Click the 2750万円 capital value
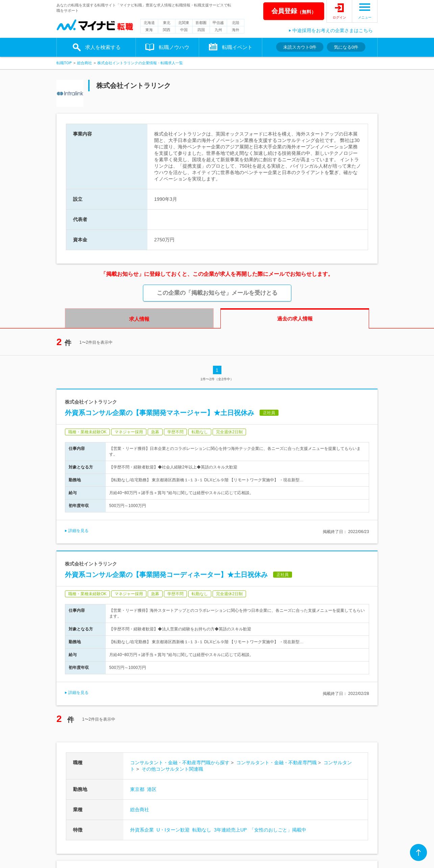434x868 pixels. coord(164,240)
